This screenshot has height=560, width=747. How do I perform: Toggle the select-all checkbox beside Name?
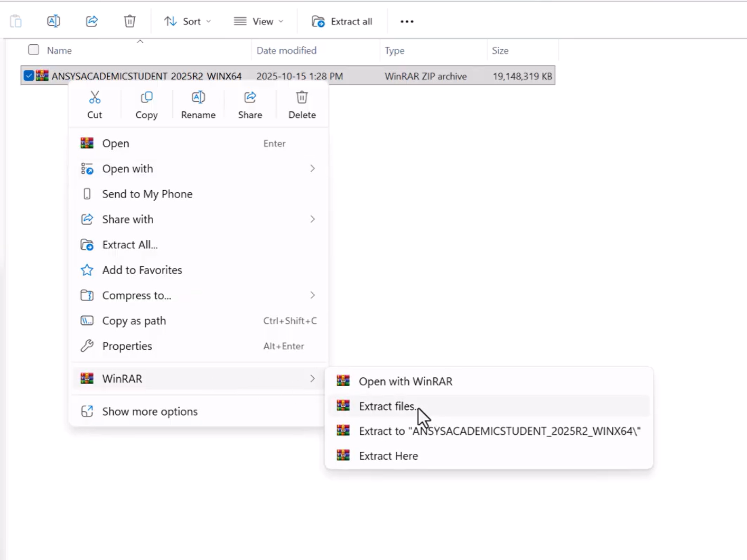click(x=34, y=50)
